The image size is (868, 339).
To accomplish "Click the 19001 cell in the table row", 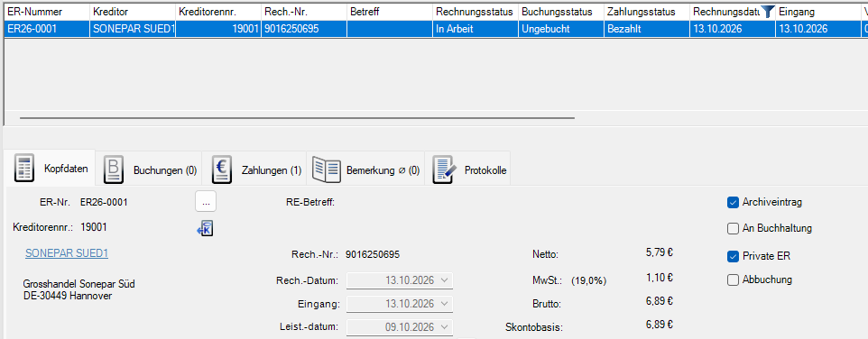I will 218,30.
